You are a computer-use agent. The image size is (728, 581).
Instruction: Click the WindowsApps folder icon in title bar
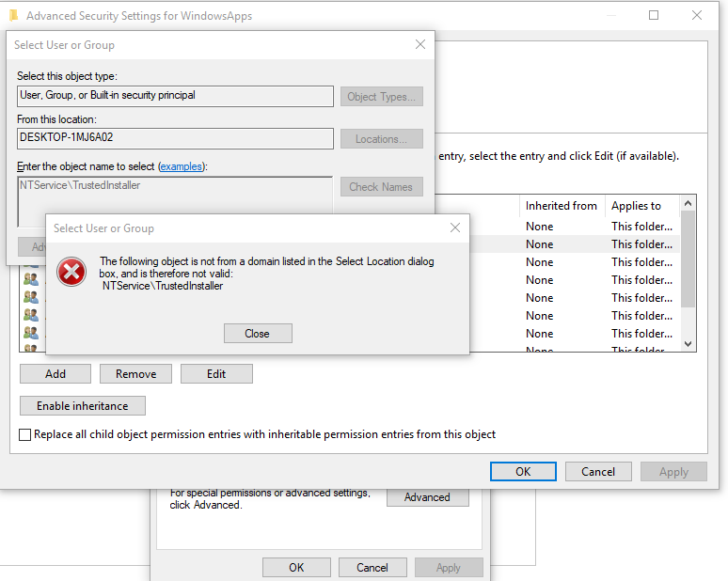point(13,15)
